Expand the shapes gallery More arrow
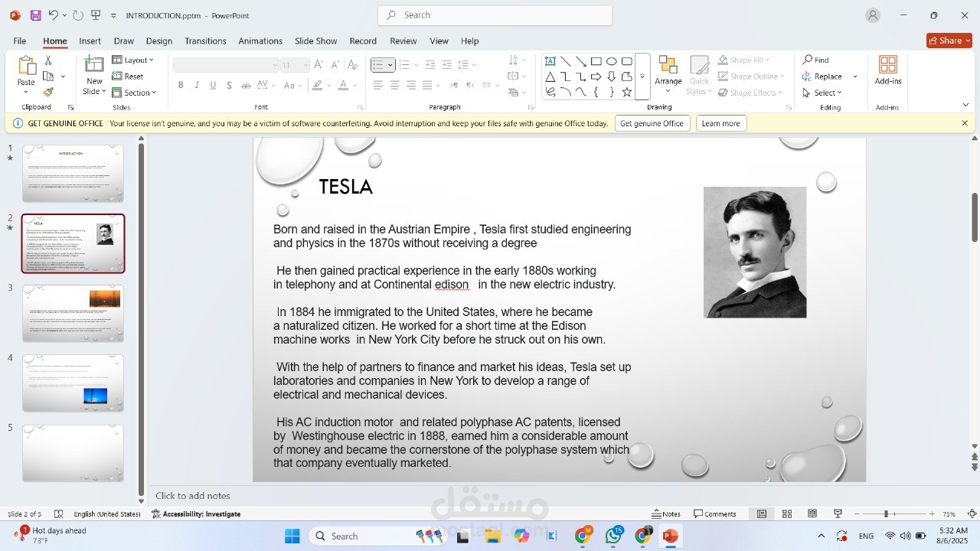Viewport: 980px width, 551px height. click(642, 77)
